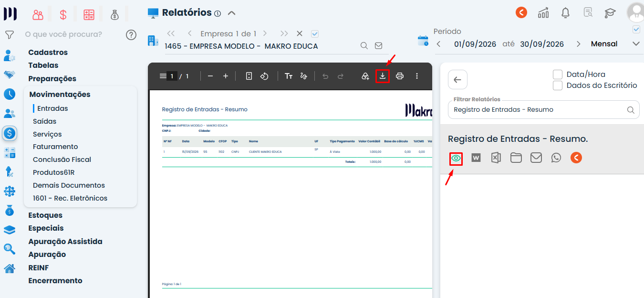Jump to the first company double arrow
The width and height of the screenshot is (644, 298).
tap(171, 34)
